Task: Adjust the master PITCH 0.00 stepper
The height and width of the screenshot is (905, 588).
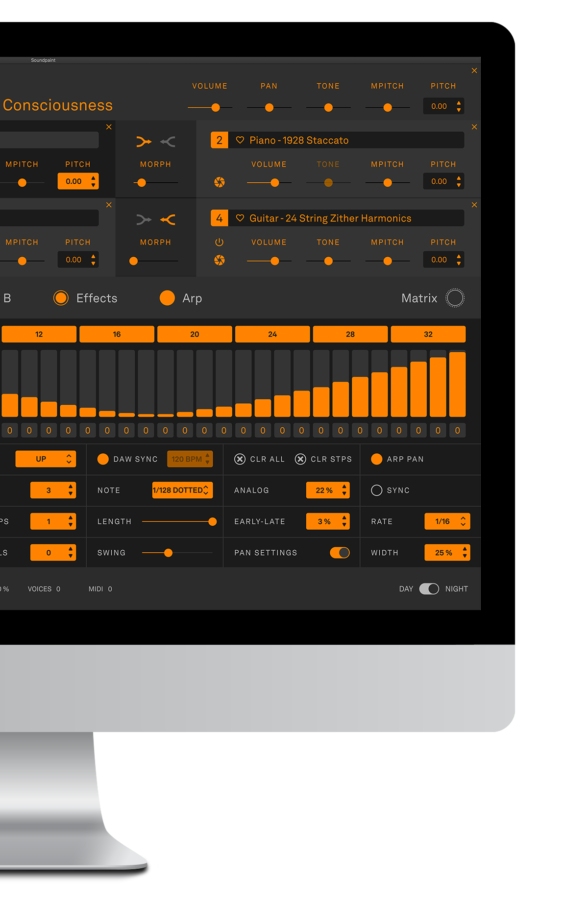Action: [443, 106]
